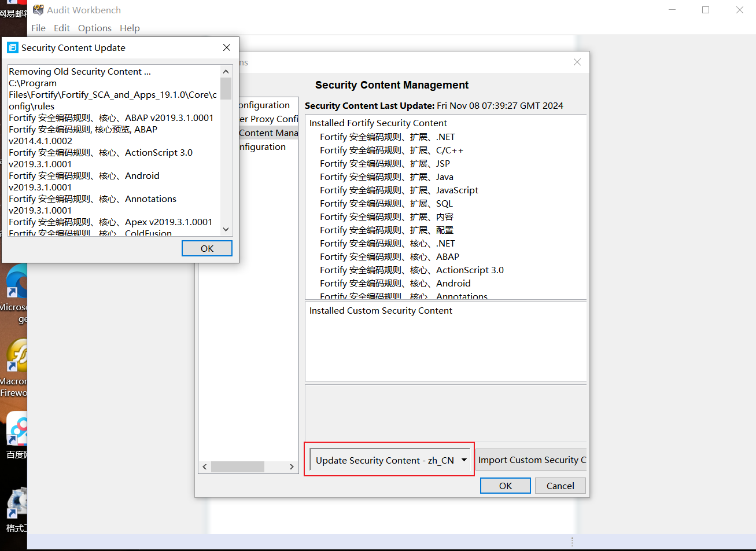Click OK in Security Content Update dialog
The image size is (756, 551).
pyautogui.click(x=207, y=248)
